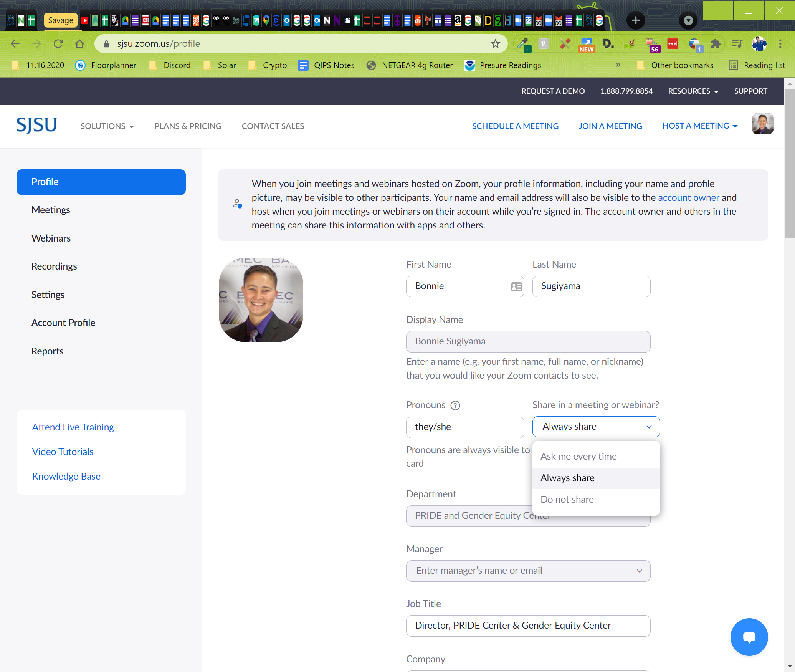The image size is (795, 672).
Task: Click the Attend Live Training link
Action: pyautogui.click(x=73, y=427)
